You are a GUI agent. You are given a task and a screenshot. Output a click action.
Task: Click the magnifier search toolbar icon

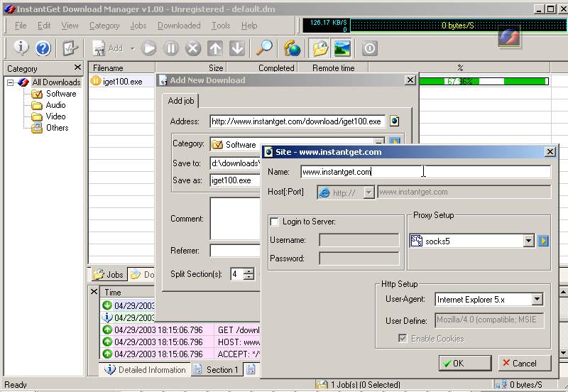(264, 48)
